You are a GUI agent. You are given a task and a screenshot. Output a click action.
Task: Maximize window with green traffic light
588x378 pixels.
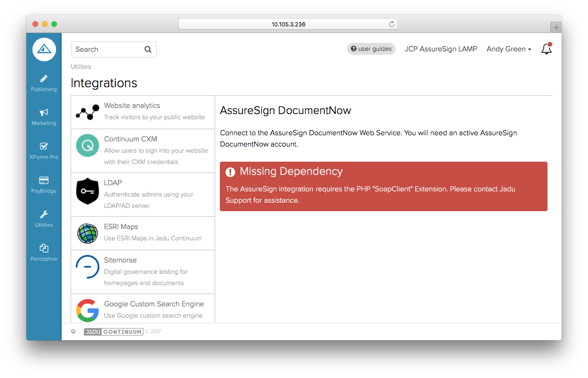pos(54,24)
